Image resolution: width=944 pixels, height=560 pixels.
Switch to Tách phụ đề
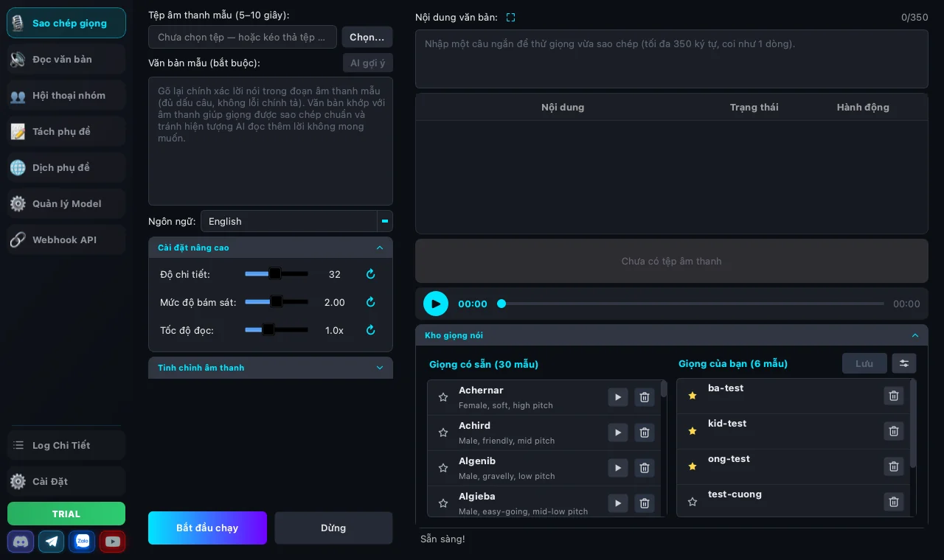tap(66, 131)
